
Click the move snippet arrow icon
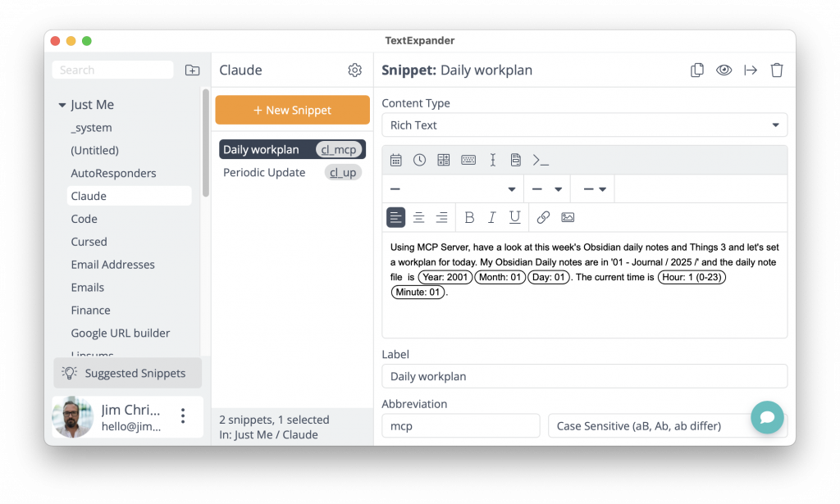point(751,70)
